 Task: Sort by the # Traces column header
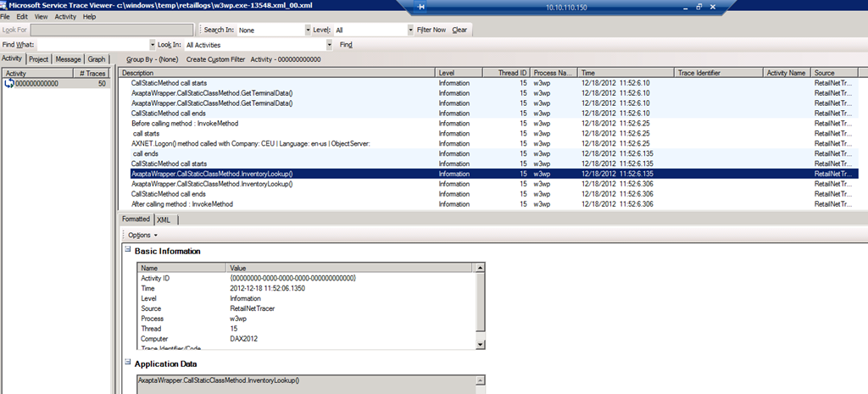(92, 73)
